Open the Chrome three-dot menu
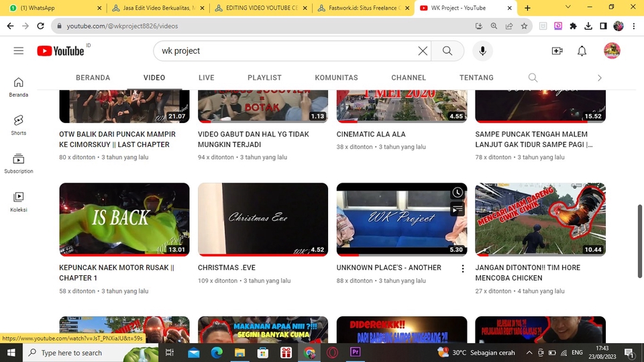 [x=634, y=26]
